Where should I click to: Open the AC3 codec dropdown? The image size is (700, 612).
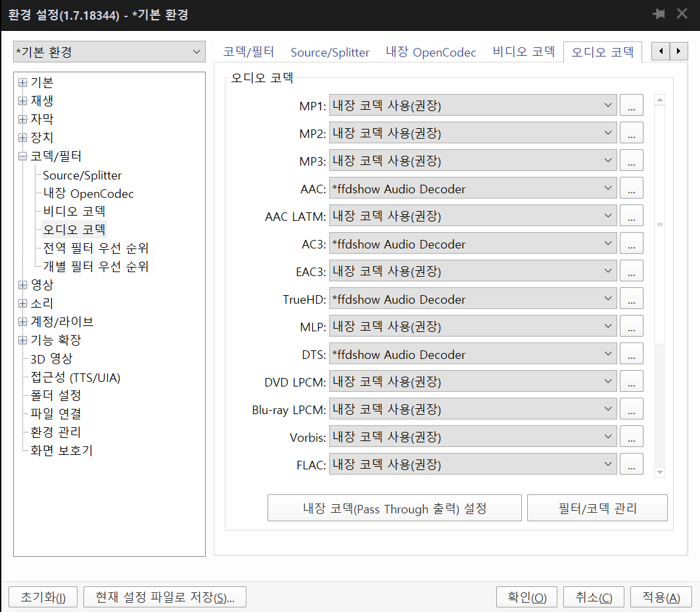point(473,243)
